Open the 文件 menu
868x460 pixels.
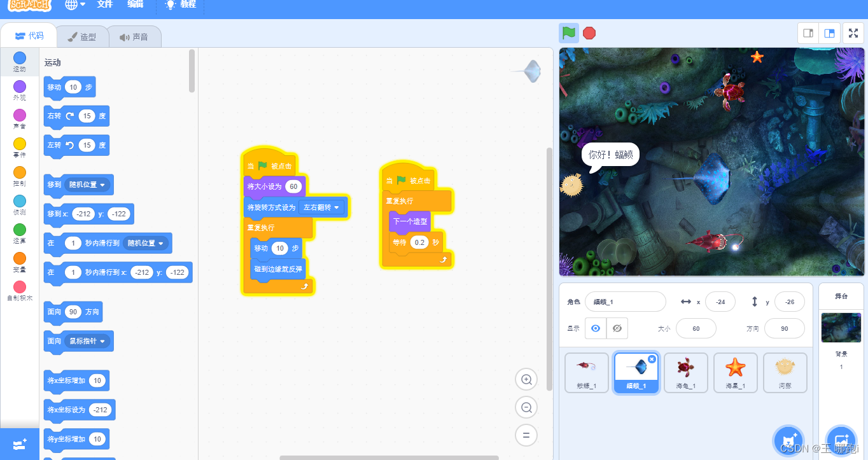point(105,4)
